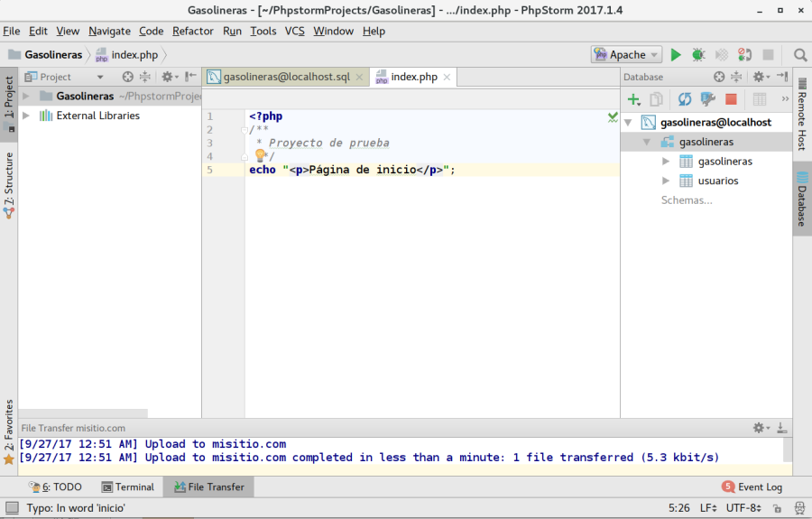This screenshot has height=519, width=812.
Task: Toggle the 2: Favorites tool window
Action: point(9,431)
